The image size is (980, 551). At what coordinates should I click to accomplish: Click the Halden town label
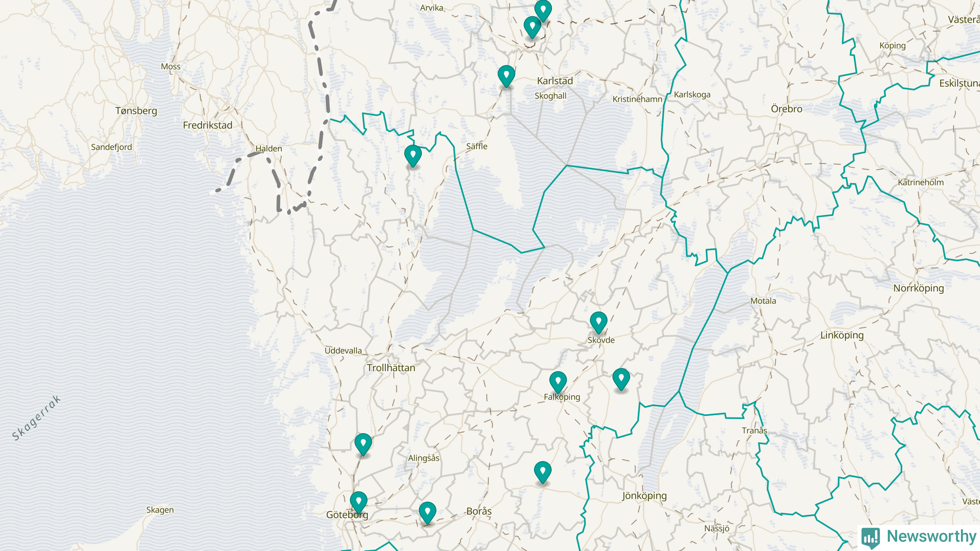pos(268,148)
